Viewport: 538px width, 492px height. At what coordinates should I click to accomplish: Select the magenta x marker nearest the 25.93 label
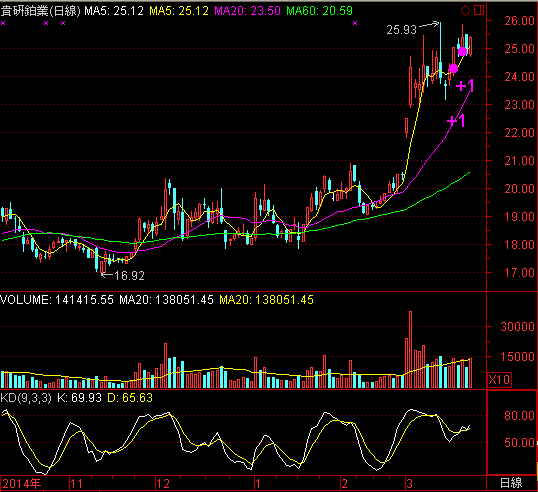tap(355, 23)
